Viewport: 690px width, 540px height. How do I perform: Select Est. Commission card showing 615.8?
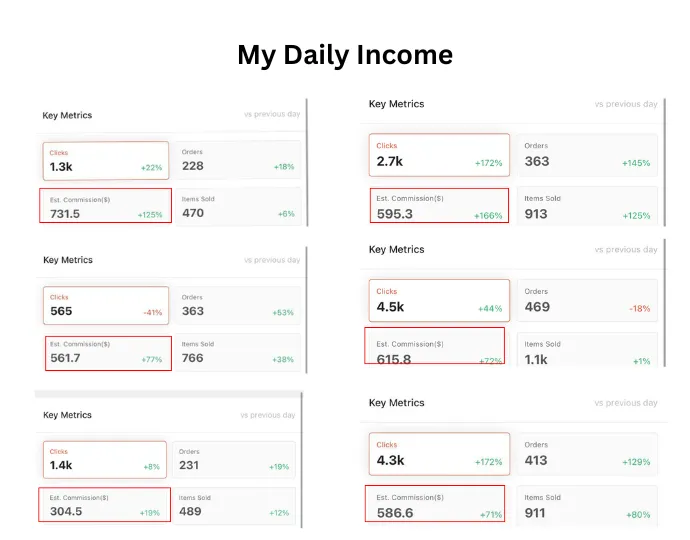tap(434, 345)
